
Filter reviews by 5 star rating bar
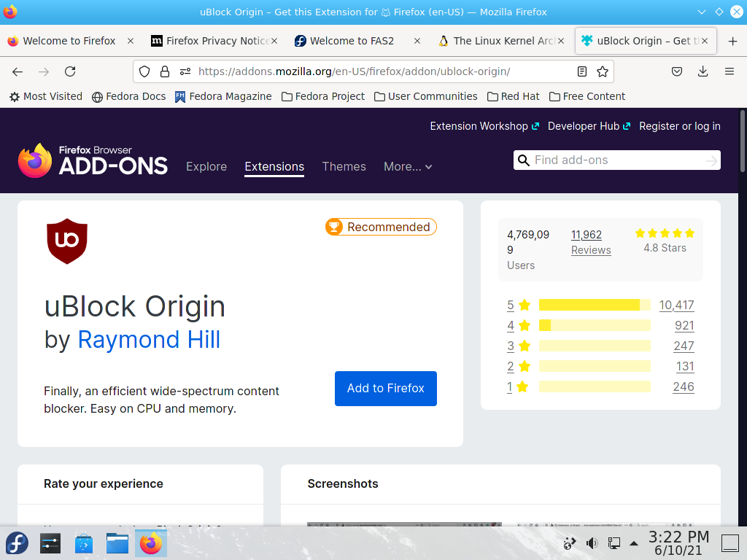595,306
